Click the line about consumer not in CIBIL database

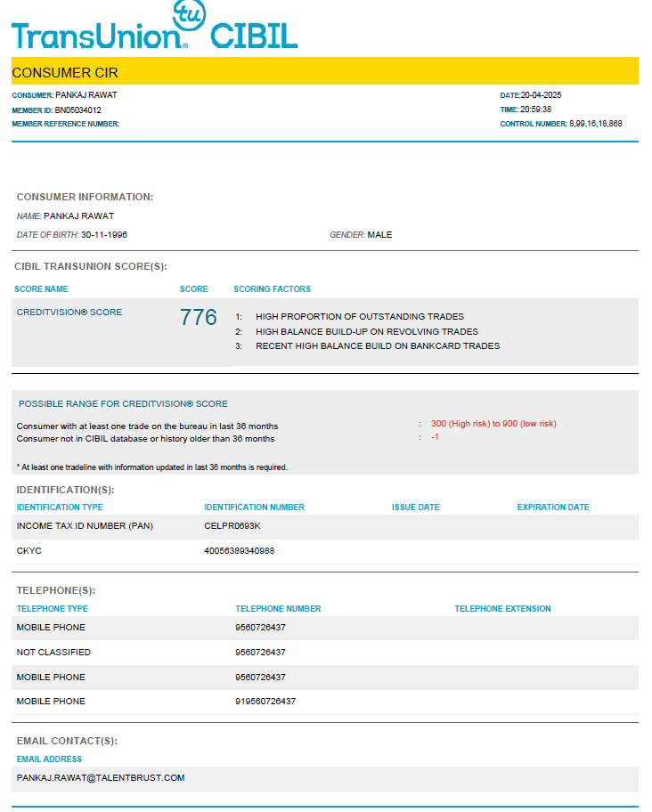[145, 439]
